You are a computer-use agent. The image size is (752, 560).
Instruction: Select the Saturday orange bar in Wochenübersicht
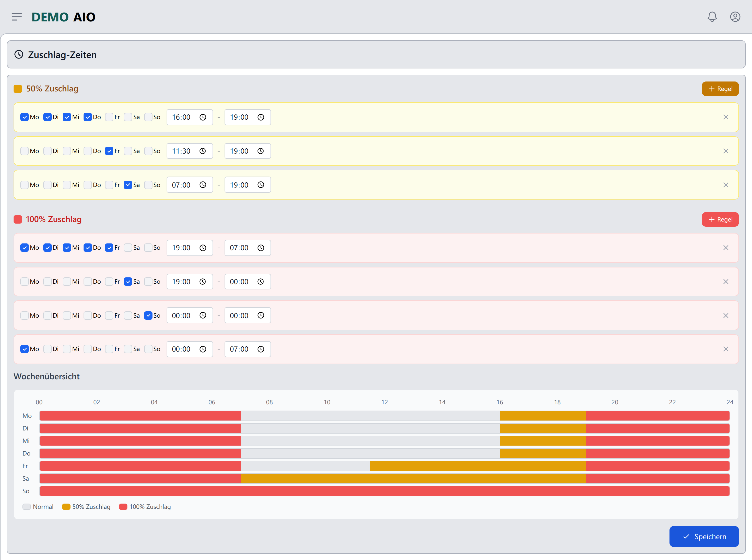[x=413, y=479]
